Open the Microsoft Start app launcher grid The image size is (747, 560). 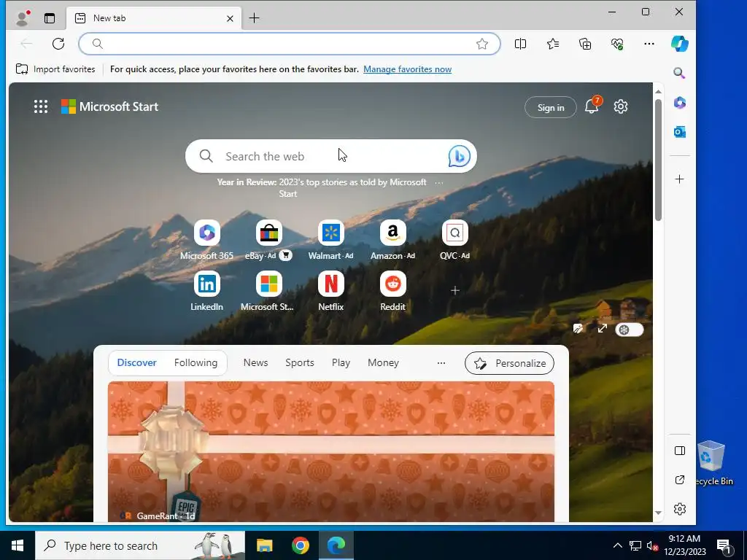[x=41, y=106]
